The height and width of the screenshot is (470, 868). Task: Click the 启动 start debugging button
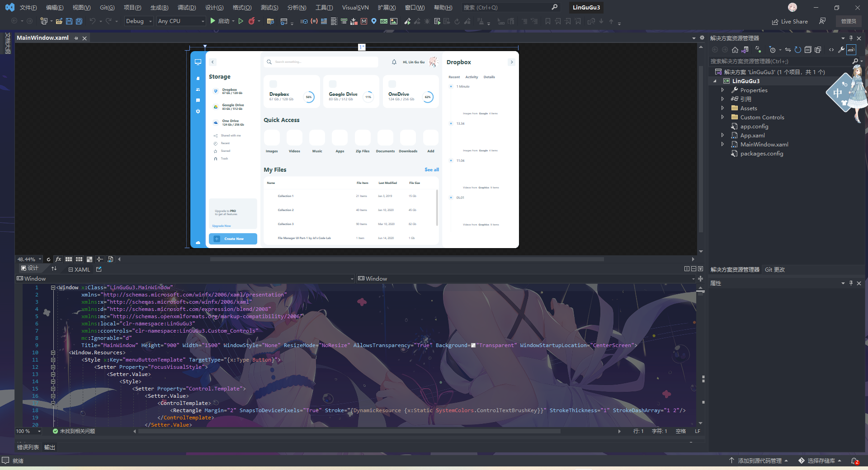coord(220,21)
